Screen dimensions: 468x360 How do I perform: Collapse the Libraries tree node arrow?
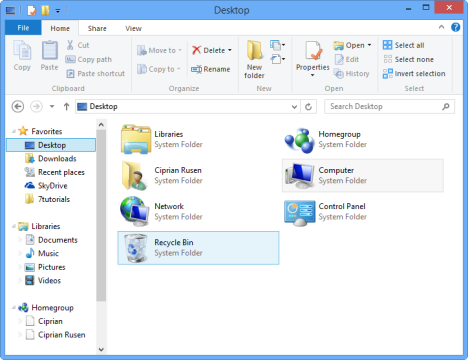(x=14, y=226)
